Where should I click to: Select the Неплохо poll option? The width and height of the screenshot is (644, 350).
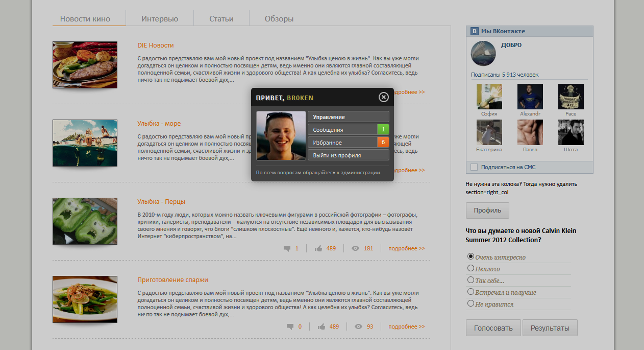[x=470, y=268]
